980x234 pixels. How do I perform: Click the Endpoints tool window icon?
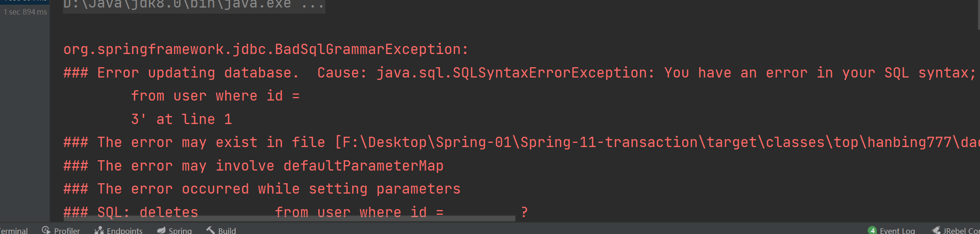point(99,230)
